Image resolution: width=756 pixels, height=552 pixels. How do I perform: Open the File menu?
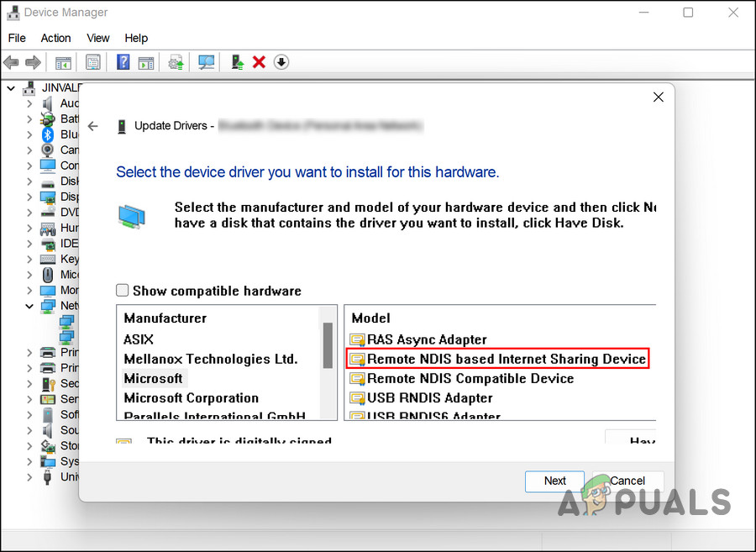(x=17, y=38)
